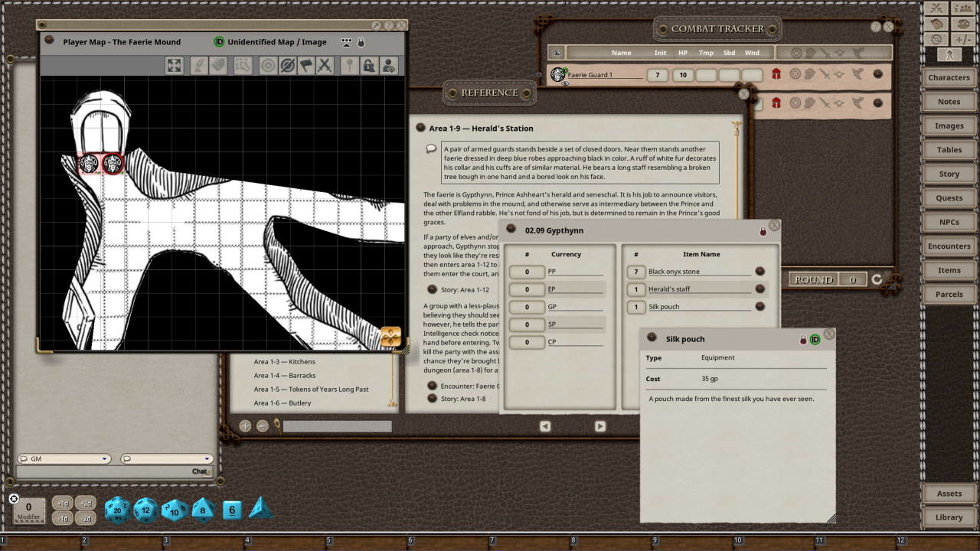Click the +2d modifier button

point(86,504)
